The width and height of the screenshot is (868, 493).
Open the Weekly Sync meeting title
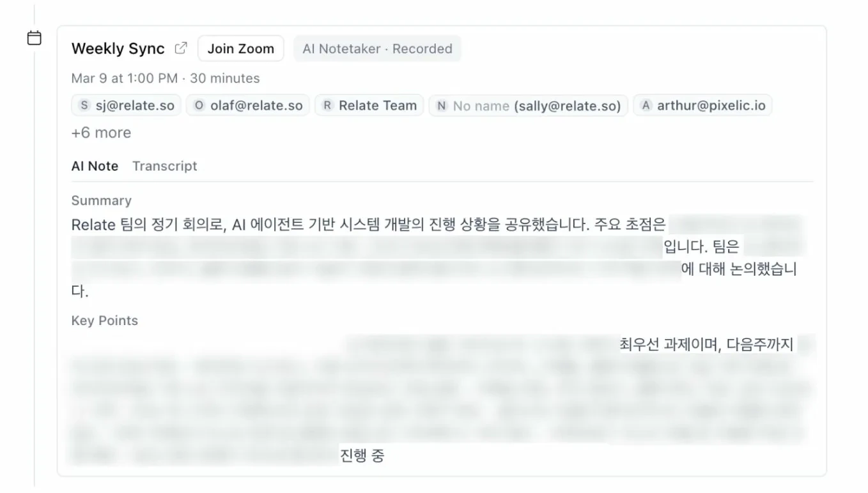(118, 49)
